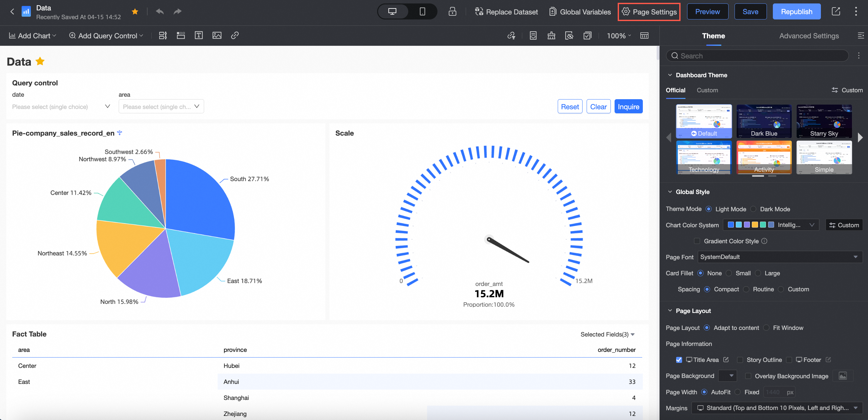Screen dimensions: 868x420
Task: Favorite the dashboard with star icon
Action: tap(135, 11)
